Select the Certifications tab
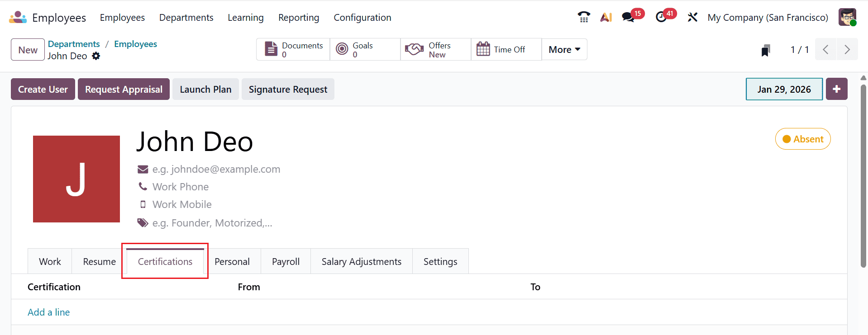The width and height of the screenshot is (868, 335). pos(165,261)
